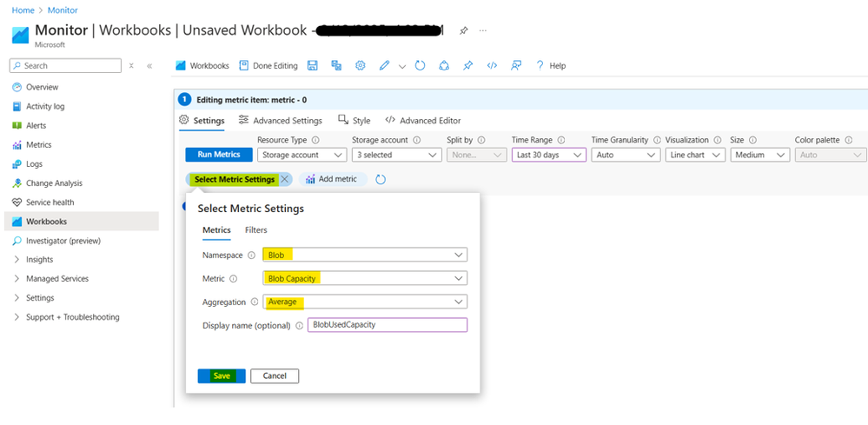Switch to Advanced Settings tab
Viewport: 868px width, 425px height.
coord(280,121)
